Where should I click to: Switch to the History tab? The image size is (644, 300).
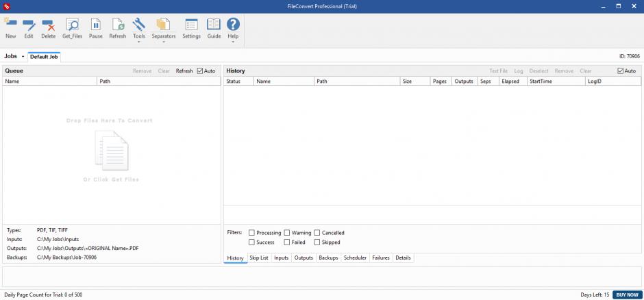pos(236,258)
